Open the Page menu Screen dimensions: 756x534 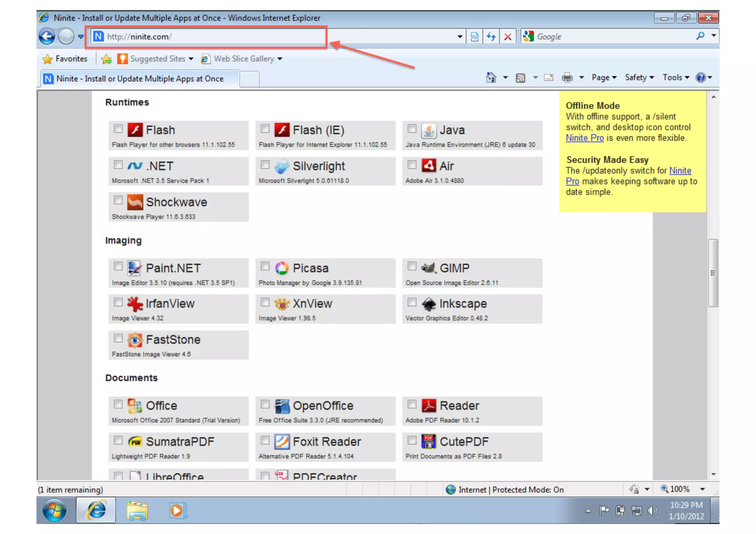click(x=604, y=77)
